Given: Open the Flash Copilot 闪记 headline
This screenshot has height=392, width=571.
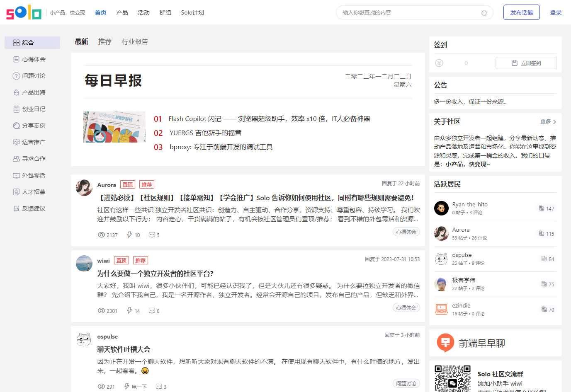Looking at the screenshot, I should click(x=269, y=119).
